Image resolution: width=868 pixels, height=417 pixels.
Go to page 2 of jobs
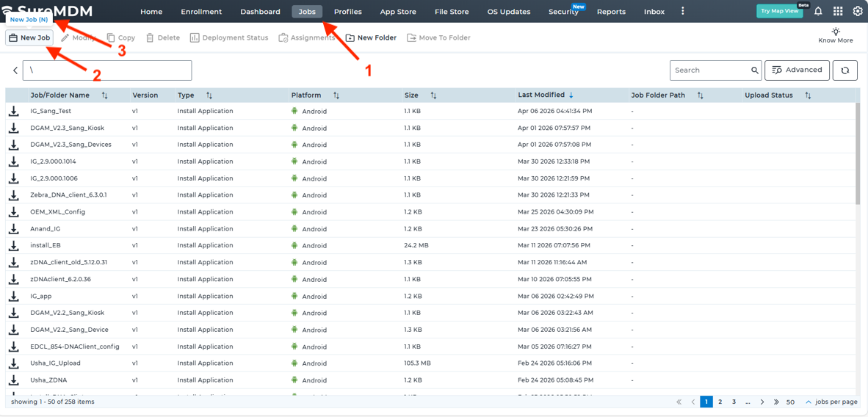720,402
